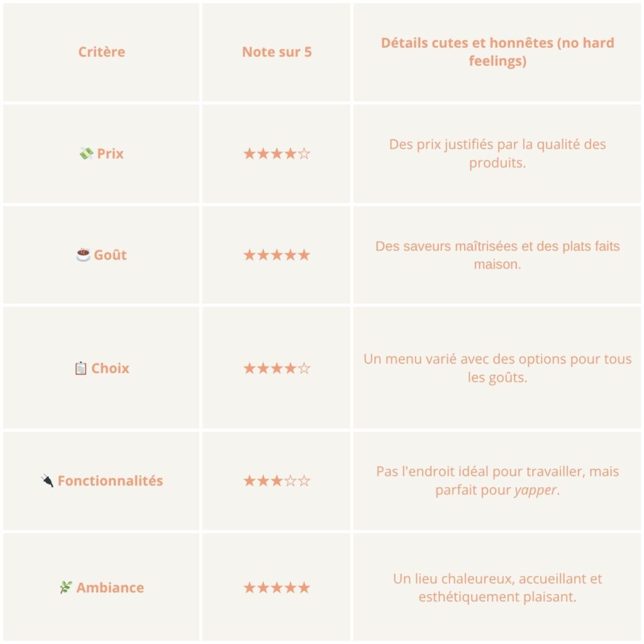Viewport: 644px width, 644px height.
Task: Click the Prix description about prix justifiés
Action: tap(497, 153)
